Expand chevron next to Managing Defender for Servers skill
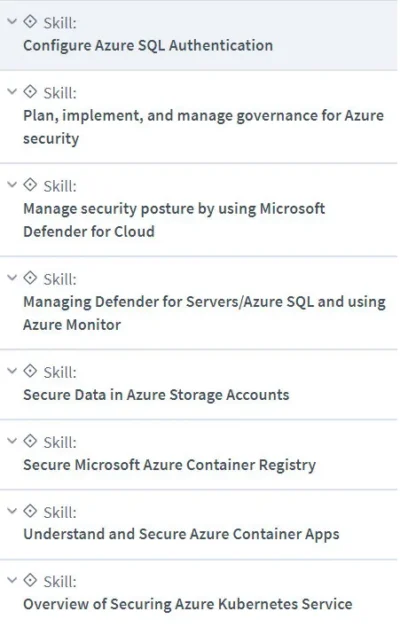 [12, 278]
